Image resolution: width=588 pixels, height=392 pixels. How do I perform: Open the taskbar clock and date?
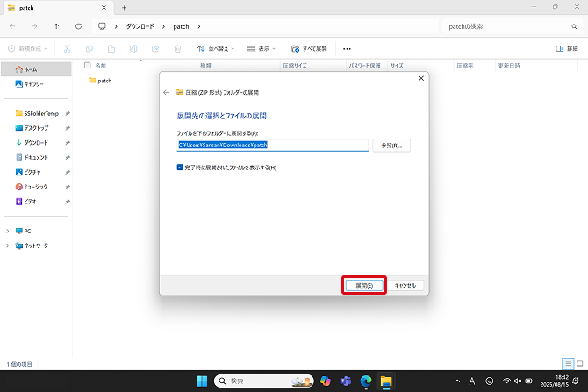click(x=555, y=381)
